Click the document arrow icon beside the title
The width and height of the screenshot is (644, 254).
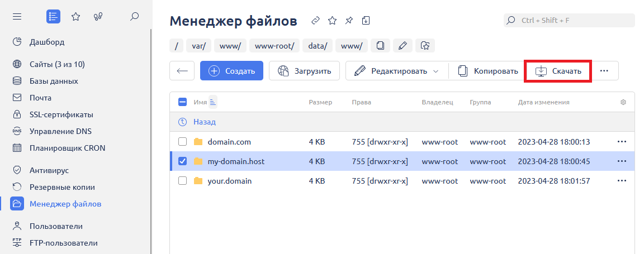coord(366,21)
